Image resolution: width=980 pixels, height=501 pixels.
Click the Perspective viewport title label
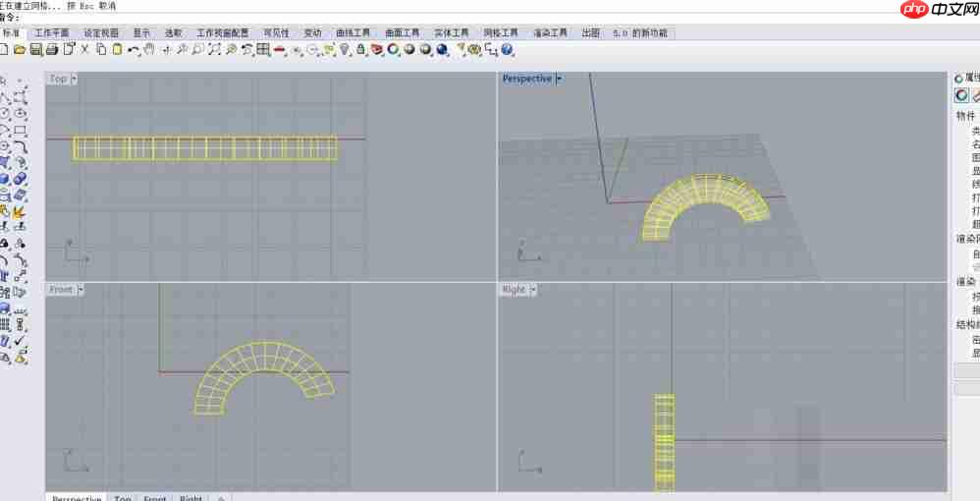[x=527, y=79]
